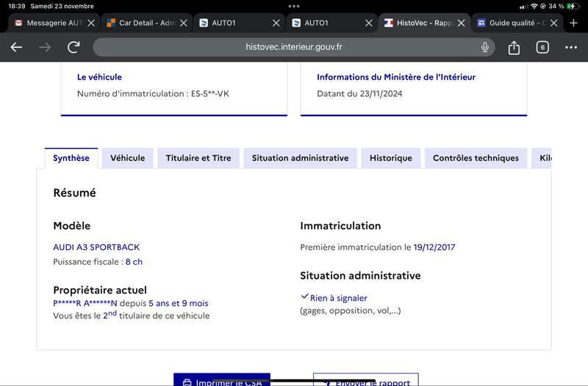Close the Messagerie AUT tab
Viewport: 588px width, 386px height.
[x=91, y=24]
